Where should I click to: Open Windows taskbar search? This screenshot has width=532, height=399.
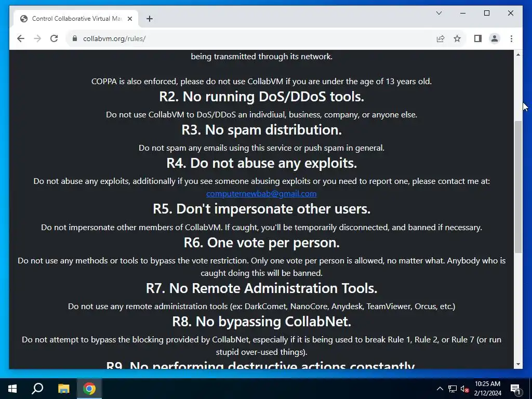[x=37, y=389]
